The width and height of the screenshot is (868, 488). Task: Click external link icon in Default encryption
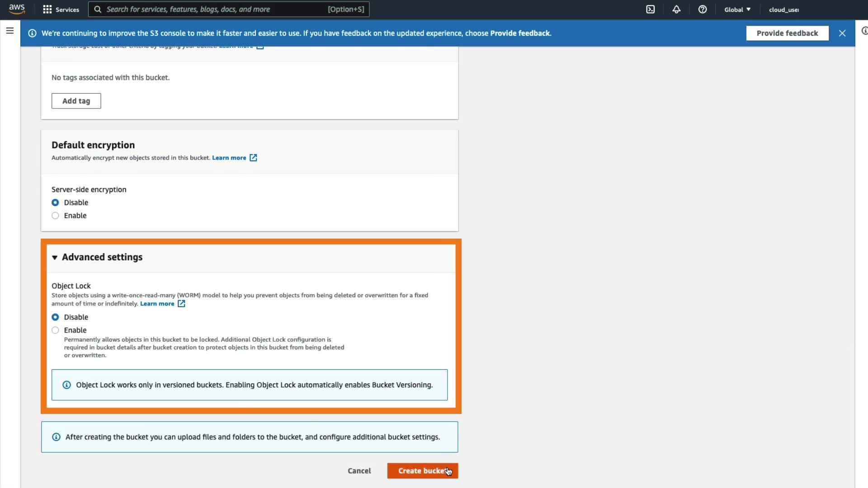253,158
